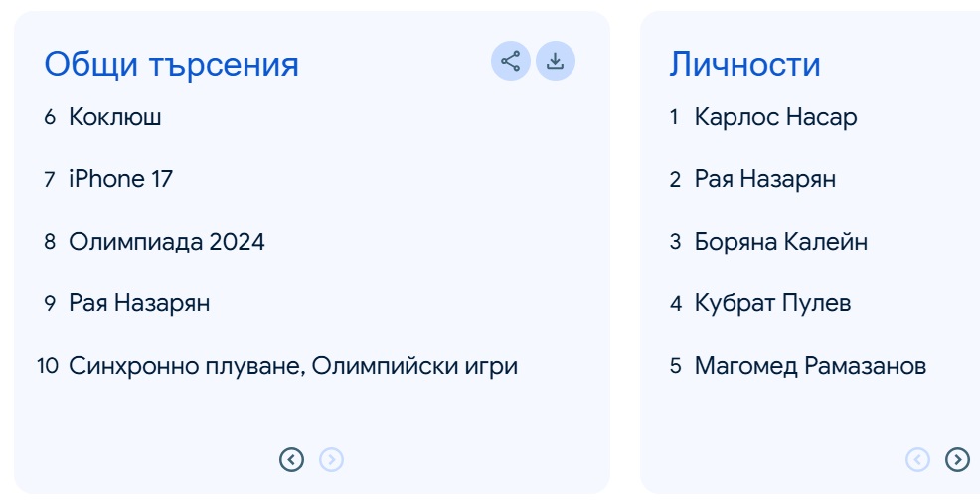This screenshot has height=502, width=980.
Task: Click the share icon on Общи търсения card
Action: click(510, 62)
